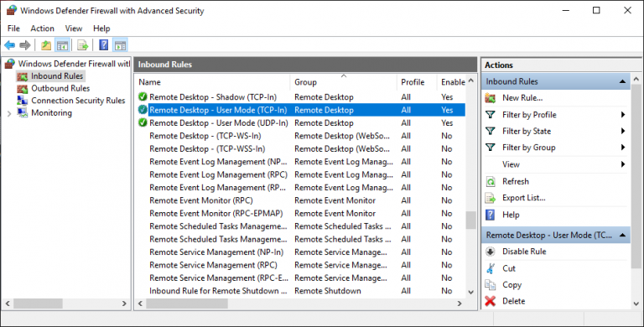Click New Rule... action link
This screenshot has width=644, height=327.
[x=522, y=98]
